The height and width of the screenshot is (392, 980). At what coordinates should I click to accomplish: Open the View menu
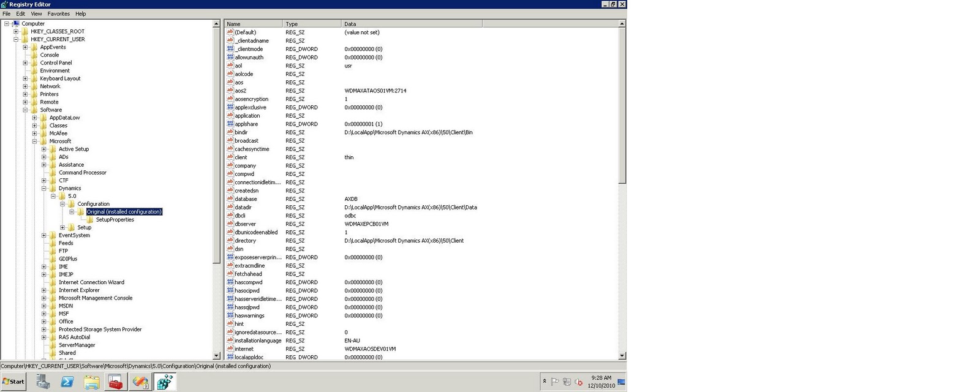pyautogui.click(x=37, y=13)
